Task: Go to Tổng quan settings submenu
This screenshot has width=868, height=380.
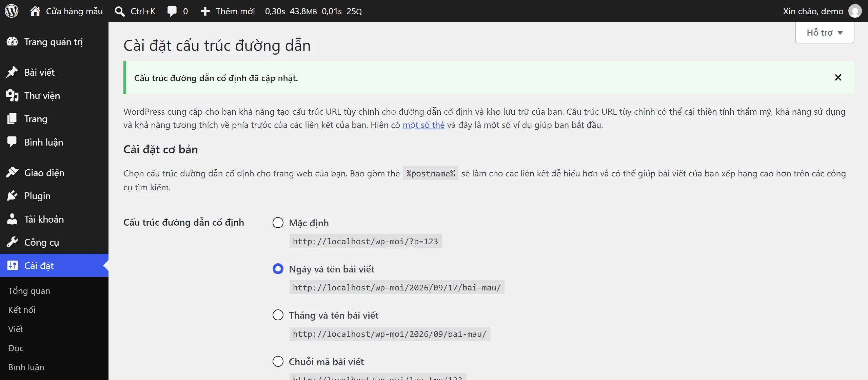Action: pos(29,291)
